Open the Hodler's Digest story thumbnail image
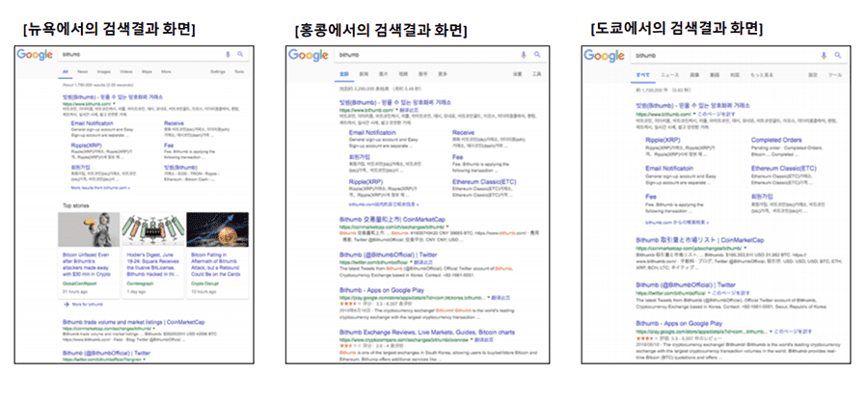The width and height of the screenshot is (868, 401). coord(153,229)
